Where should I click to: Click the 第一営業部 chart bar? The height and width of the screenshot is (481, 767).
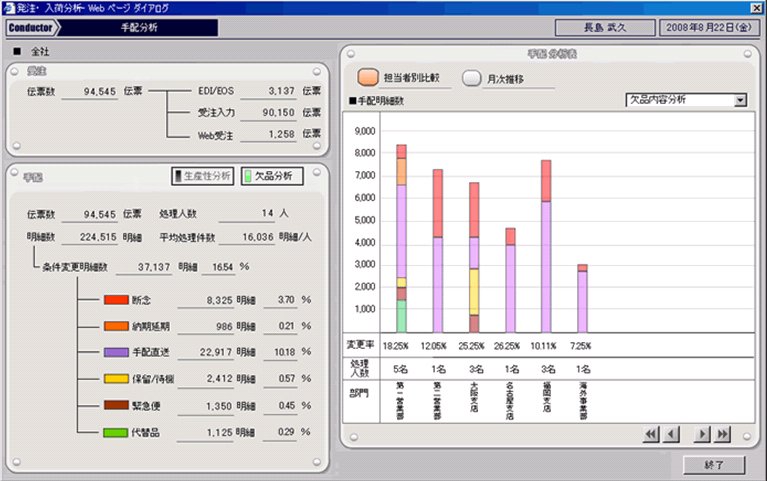(401, 239)
